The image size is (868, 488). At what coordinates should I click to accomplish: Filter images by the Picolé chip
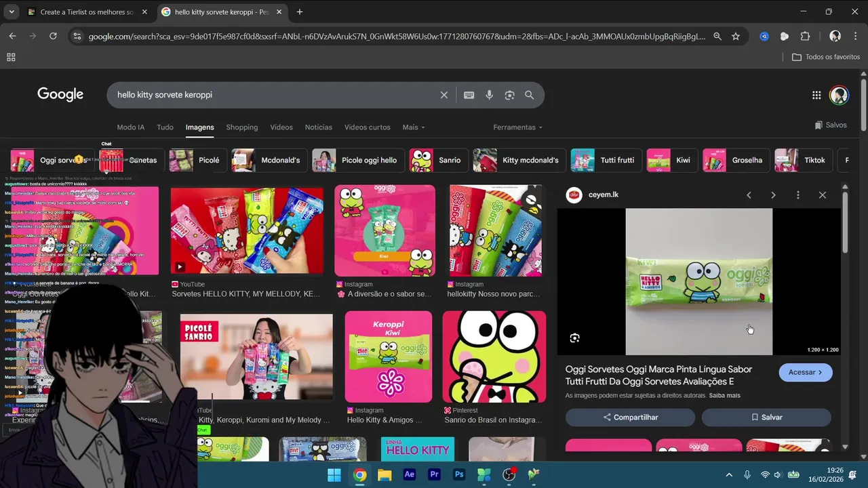[x=197, y=161]
